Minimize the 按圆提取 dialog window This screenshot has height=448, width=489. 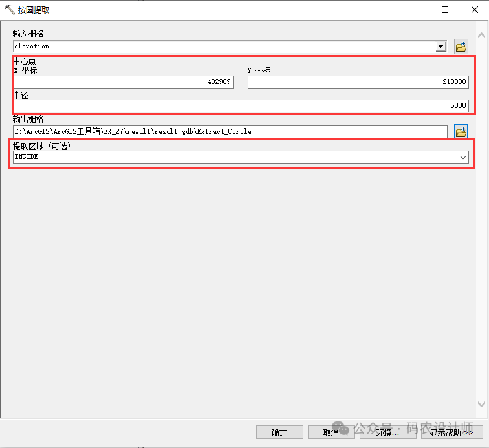415,10
